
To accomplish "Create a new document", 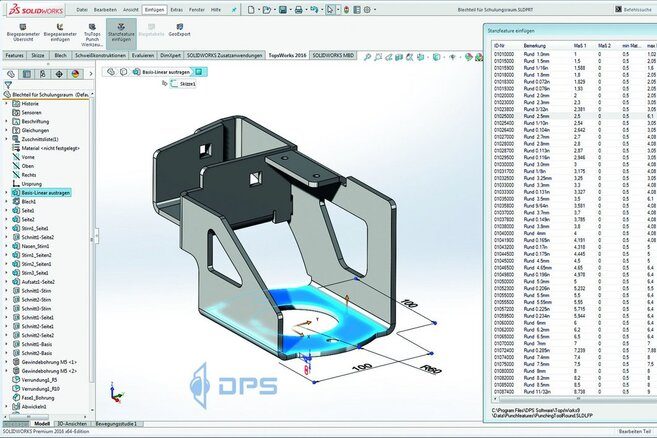I will tap(251, 9).
